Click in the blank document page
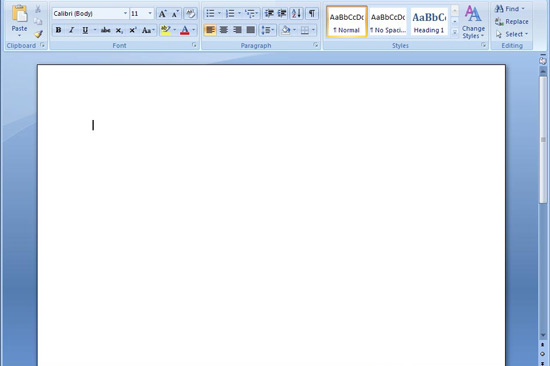 [x=271, y=215]
